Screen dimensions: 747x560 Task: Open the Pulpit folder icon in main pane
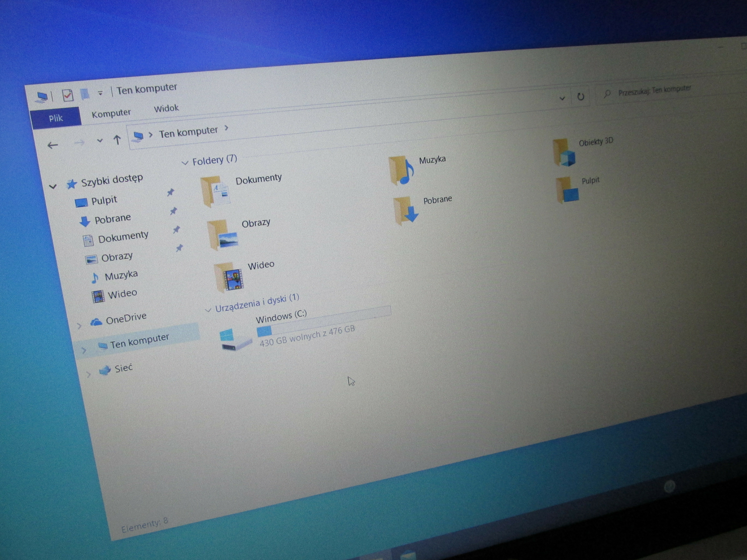pyautogui.click(x=567, y=190)
